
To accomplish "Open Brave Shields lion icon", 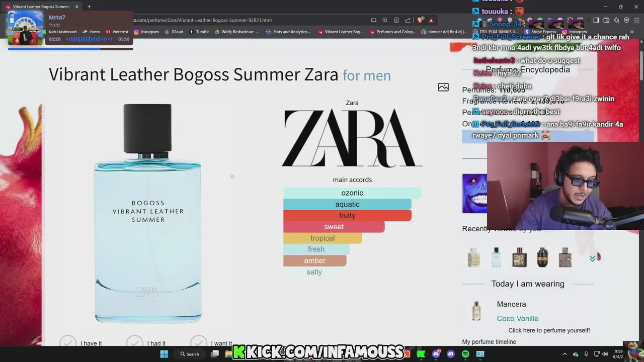I will tap(420, 20).
